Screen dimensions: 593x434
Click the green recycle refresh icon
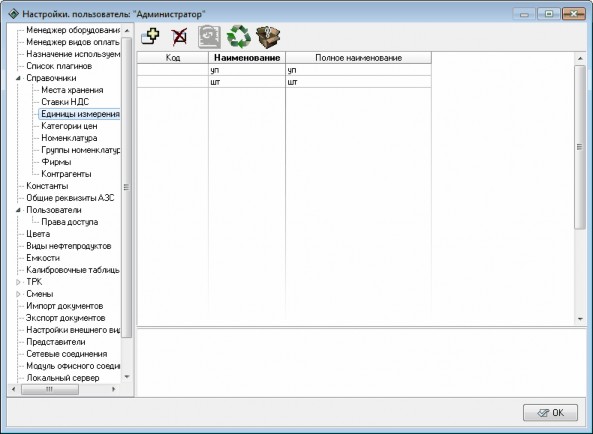(x=239, y=37)
